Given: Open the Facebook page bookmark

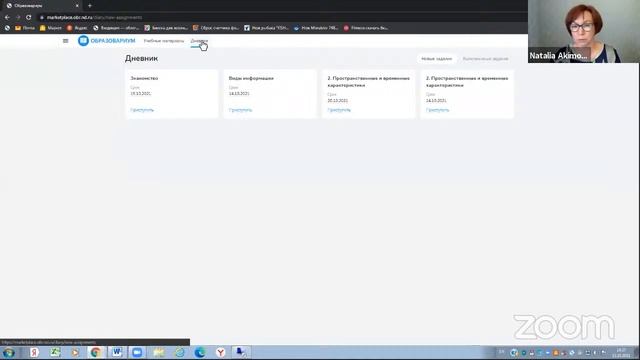Looking at the screenshot, I should (x=267, y=28).
